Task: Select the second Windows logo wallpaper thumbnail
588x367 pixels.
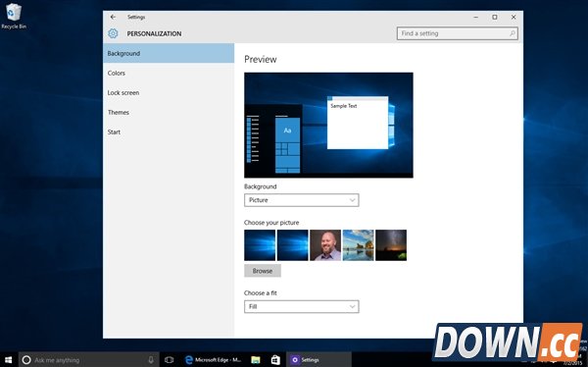Action: click(292, 245)
